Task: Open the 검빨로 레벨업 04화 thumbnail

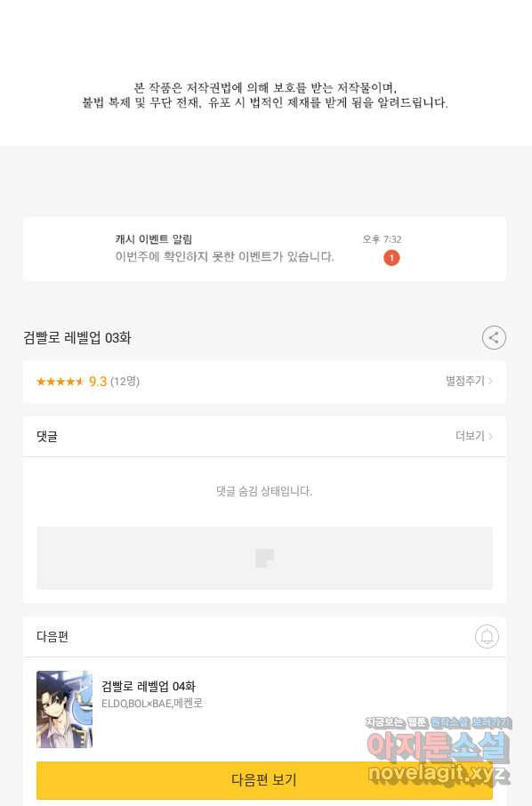Action: click(x=64, y=709)
